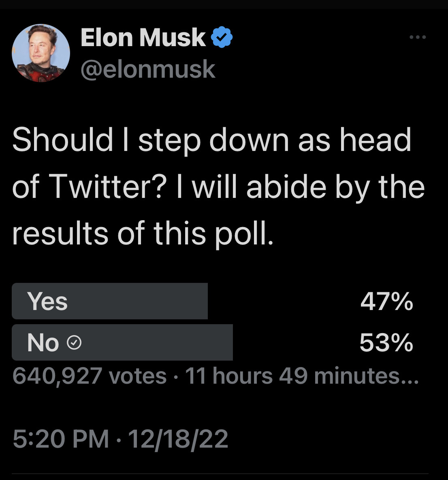Open the @elonmusk handle link
This screenshot has height=480, width=448.
(x=148, y=69)
